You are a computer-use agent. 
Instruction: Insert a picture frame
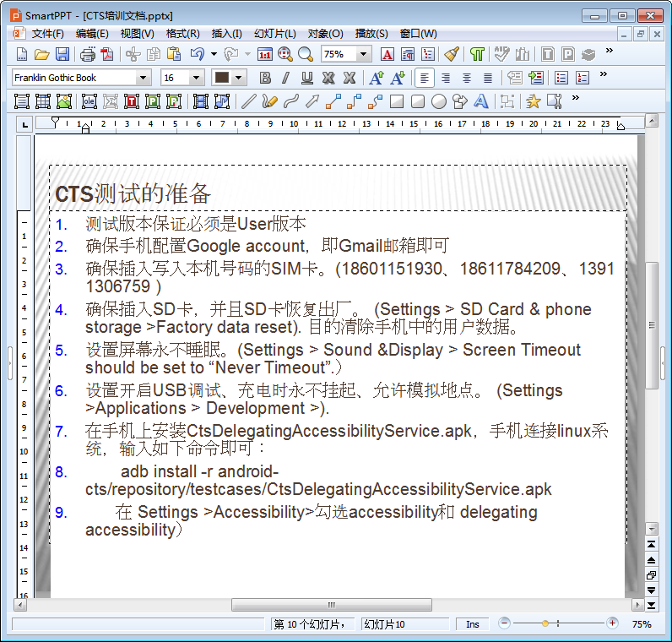(x=64, y=101)
